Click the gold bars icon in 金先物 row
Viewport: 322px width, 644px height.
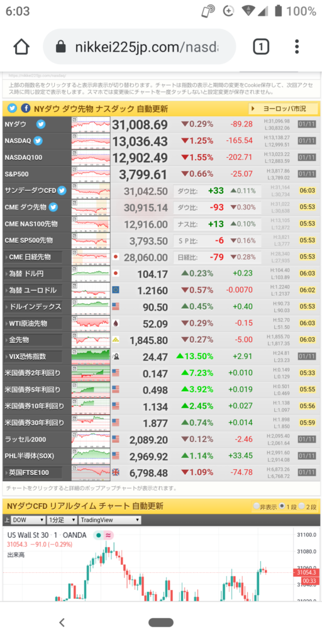point(116,340)
